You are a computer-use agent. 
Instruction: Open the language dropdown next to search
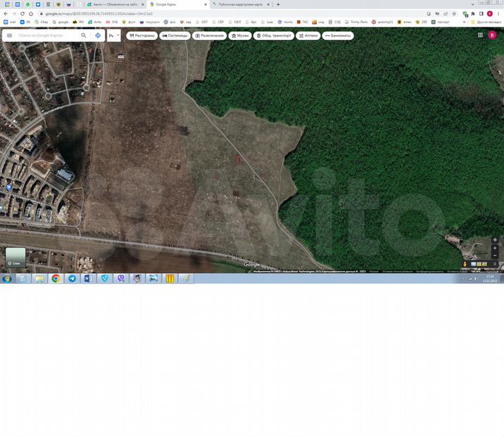[x=113, y=35]
